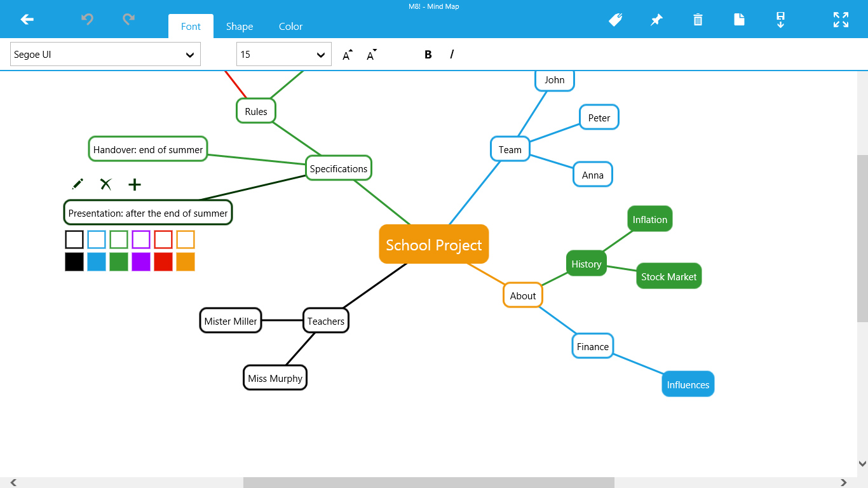
Task: Select the Eraser tool in the toolbar
Action: pyautogui.click(x=615, y=20)
